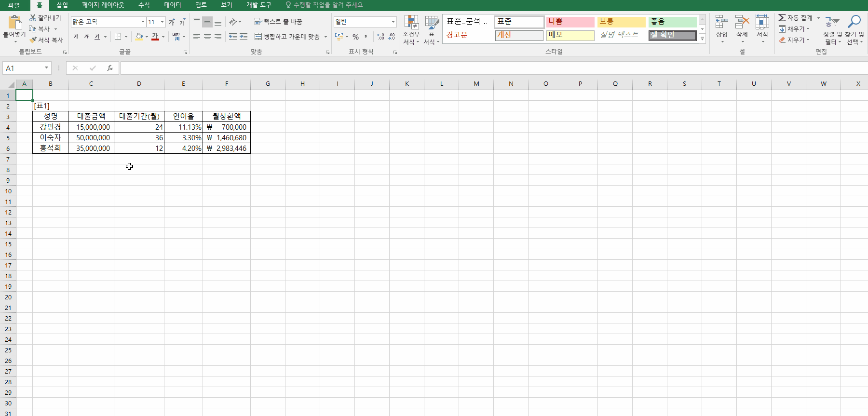Apply the 보통 (Neutral) cell style

[621, 22]
